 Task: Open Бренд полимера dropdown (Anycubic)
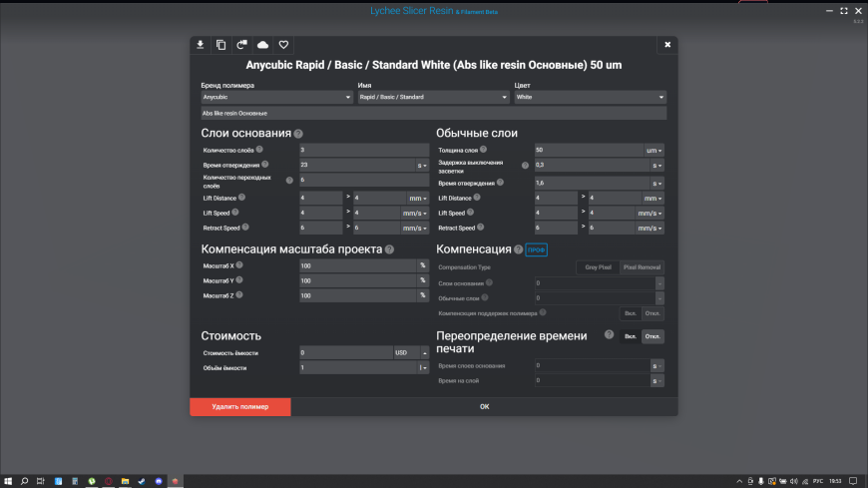point(276,97)
